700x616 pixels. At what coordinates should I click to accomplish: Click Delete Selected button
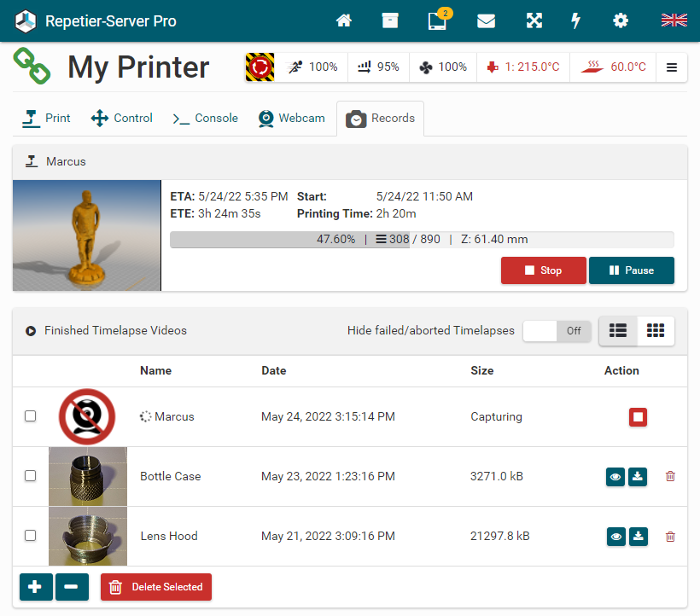tap(156, 587)
